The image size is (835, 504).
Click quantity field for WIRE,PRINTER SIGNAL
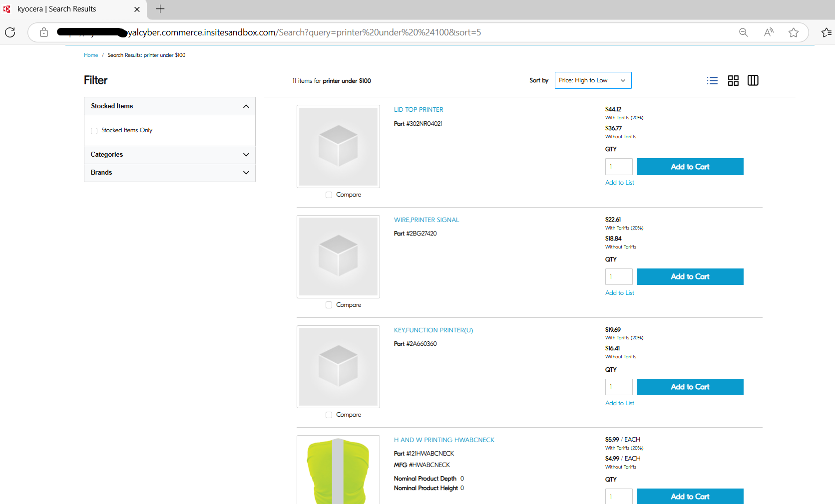pyautogui.click(x=618, y=277)
